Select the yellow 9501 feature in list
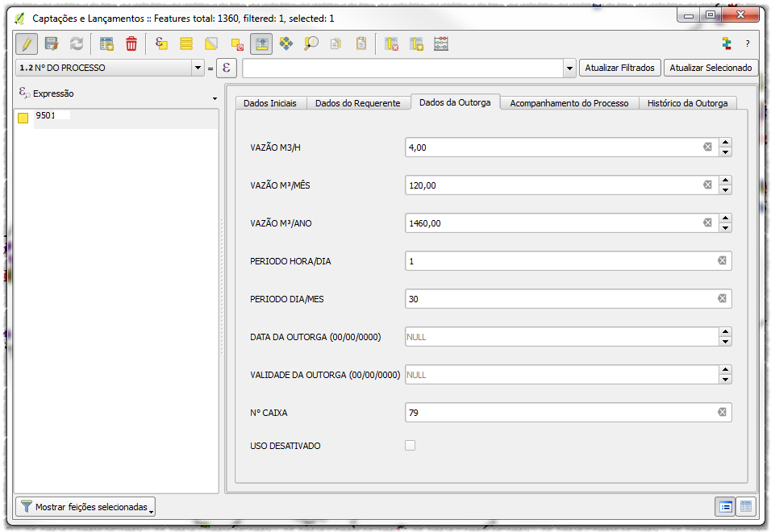 coord(46,116)
